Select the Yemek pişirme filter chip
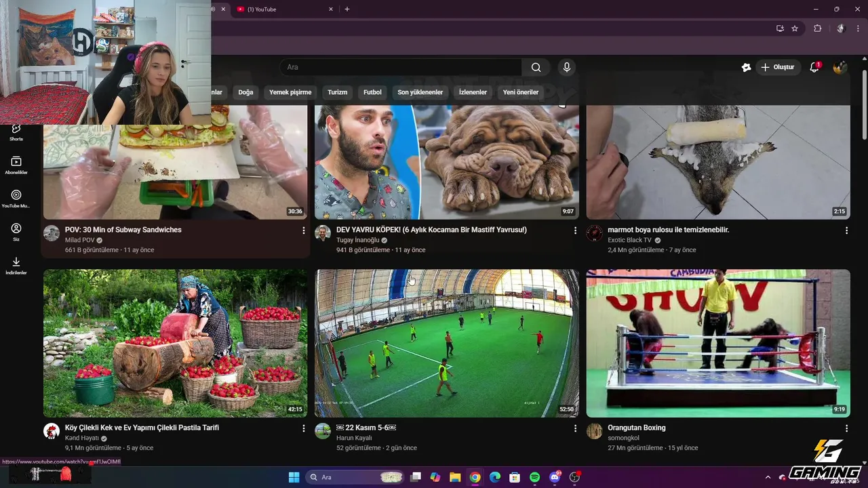868x488 pixels. [290, 92]
